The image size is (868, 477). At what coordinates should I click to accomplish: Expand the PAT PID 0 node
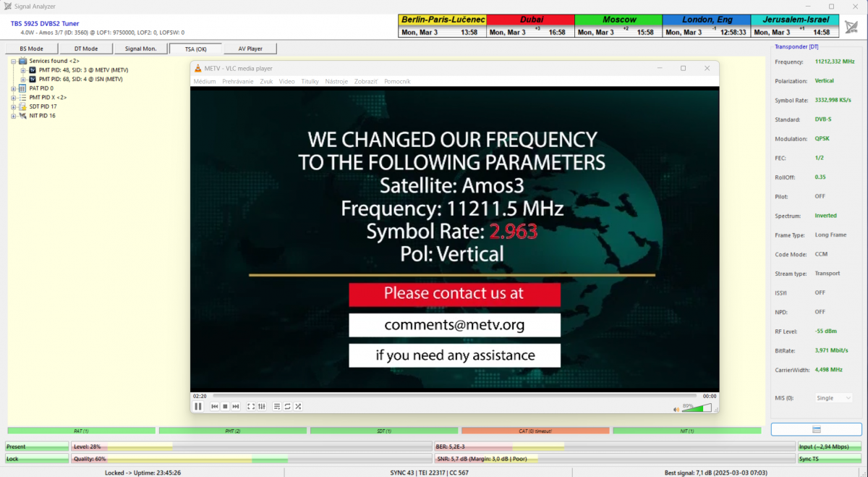[x=12, y=88]
